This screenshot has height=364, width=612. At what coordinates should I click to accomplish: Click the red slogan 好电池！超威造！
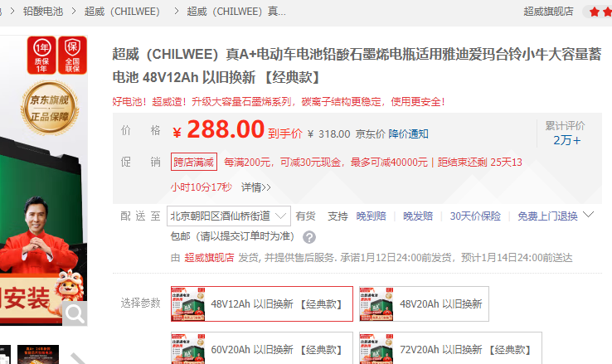pos(279,102)
